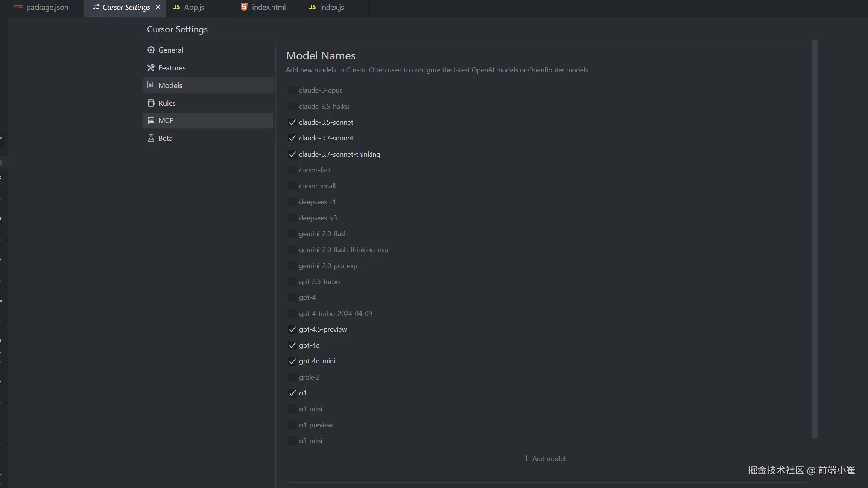Click the Features tools icon
The height and width of the screenshot is (488, 868).
(x=151, y=68)
